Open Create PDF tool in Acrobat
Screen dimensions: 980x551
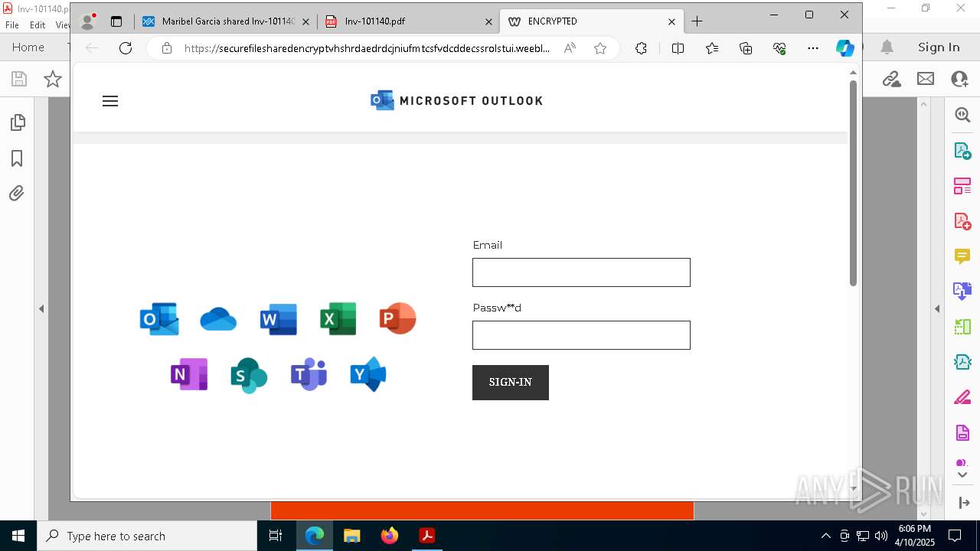pos(962,221)
